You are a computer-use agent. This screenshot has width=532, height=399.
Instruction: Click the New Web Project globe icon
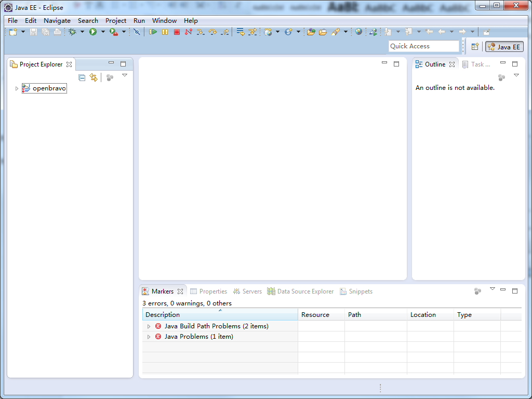[x=268, y=32]
